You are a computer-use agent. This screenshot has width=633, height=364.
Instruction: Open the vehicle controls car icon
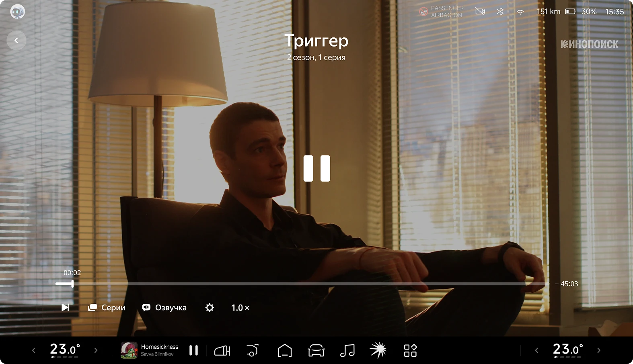[316, 350]
